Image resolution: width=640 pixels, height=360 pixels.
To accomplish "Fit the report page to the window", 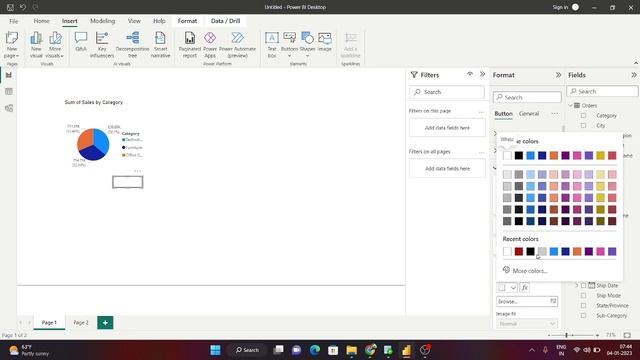I will tap(627, 335).
